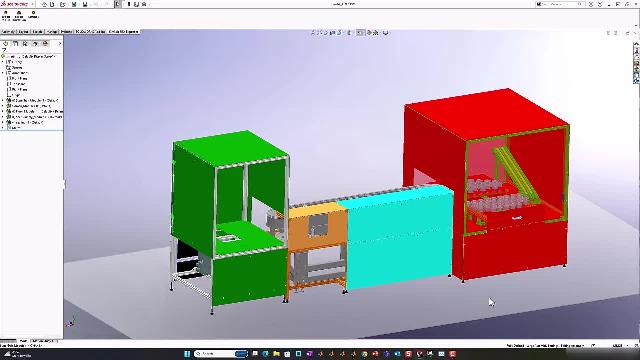
Task: Switch to the Layout ribbon tab
Action: tap(23, 31)
